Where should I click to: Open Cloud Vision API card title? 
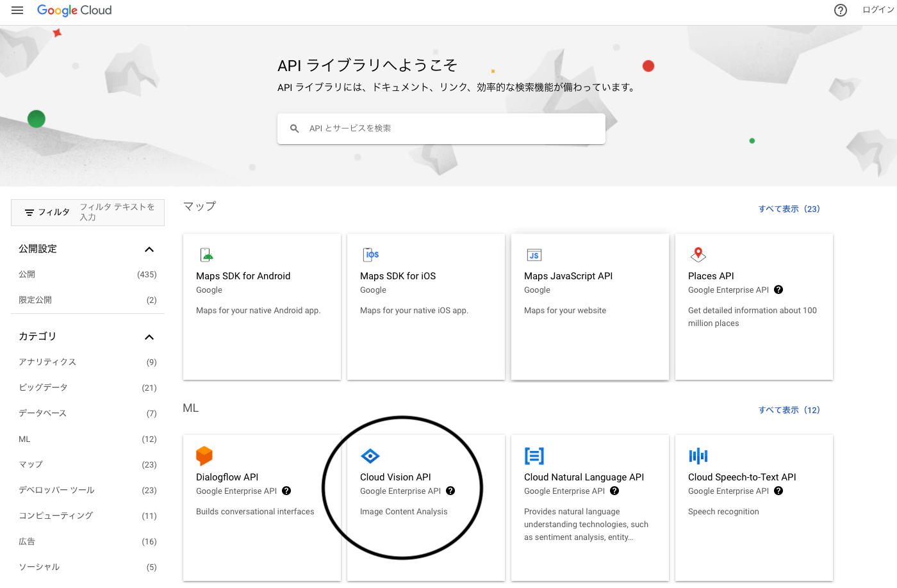point(395,477)
